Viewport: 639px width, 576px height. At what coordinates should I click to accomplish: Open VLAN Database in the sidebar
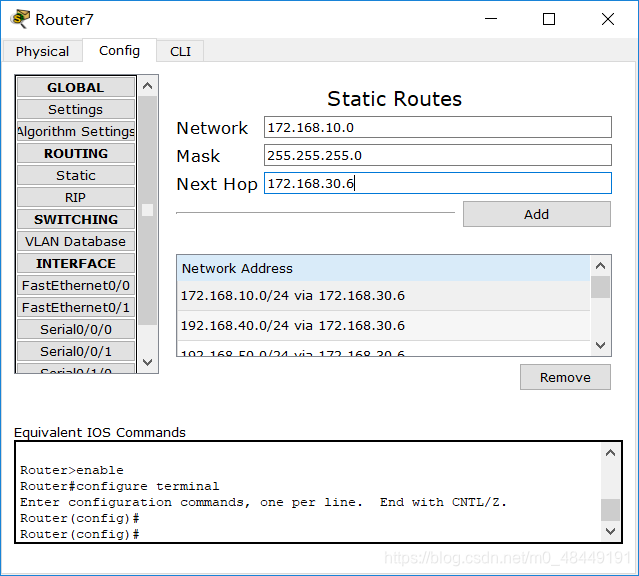coord(76,241)
